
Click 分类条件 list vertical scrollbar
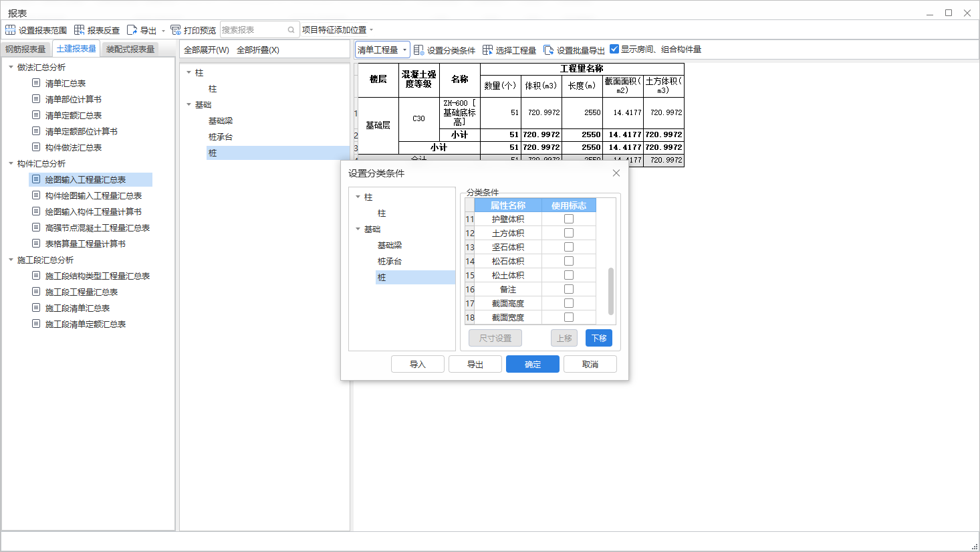tap(611, 291)
